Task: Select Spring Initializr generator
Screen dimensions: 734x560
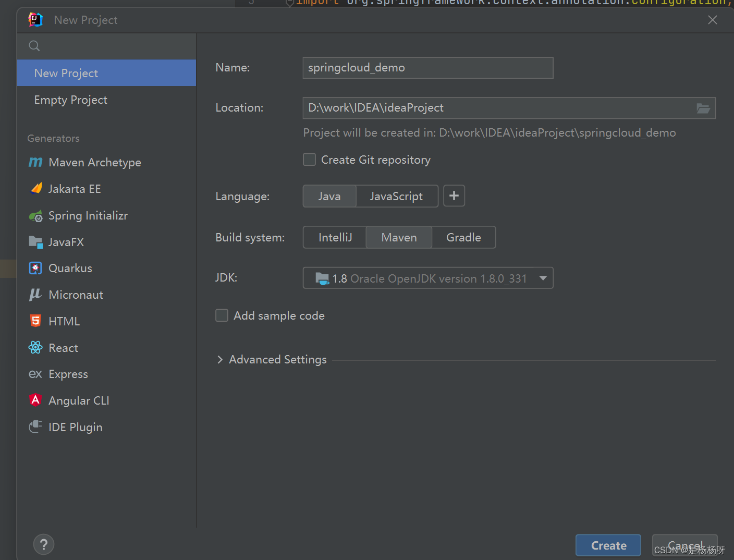Action: coord(106,215)
